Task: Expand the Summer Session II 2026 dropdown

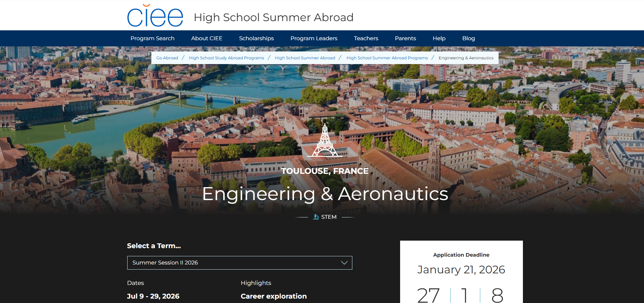Action: point(239,263)
